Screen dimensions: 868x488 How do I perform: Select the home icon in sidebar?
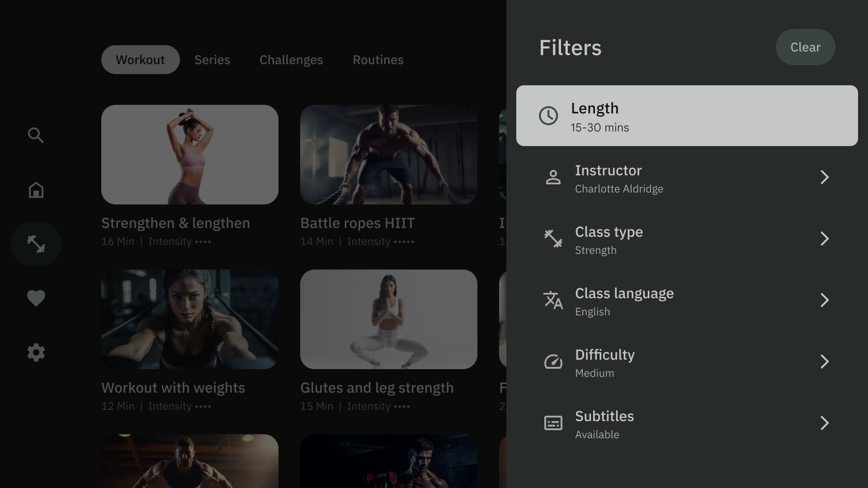[36, 189]
